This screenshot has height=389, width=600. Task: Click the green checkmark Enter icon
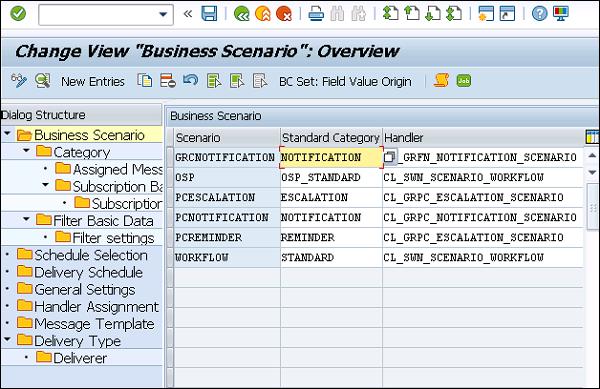[18, 14]
